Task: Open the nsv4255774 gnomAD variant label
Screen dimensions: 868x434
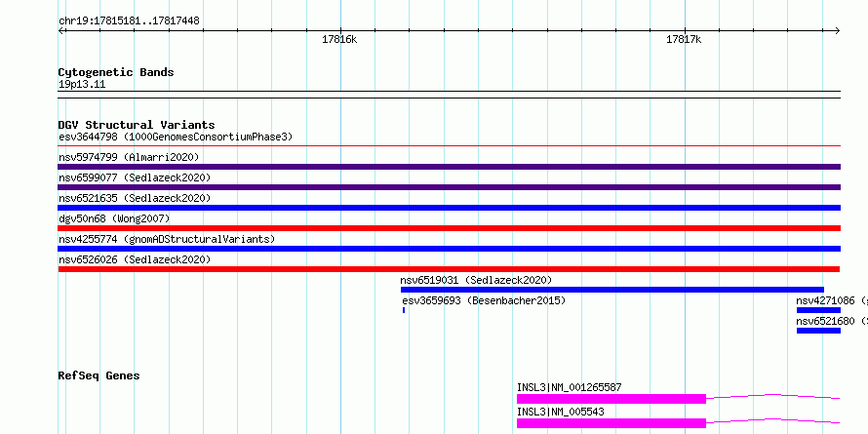Action: click(167, 239)
